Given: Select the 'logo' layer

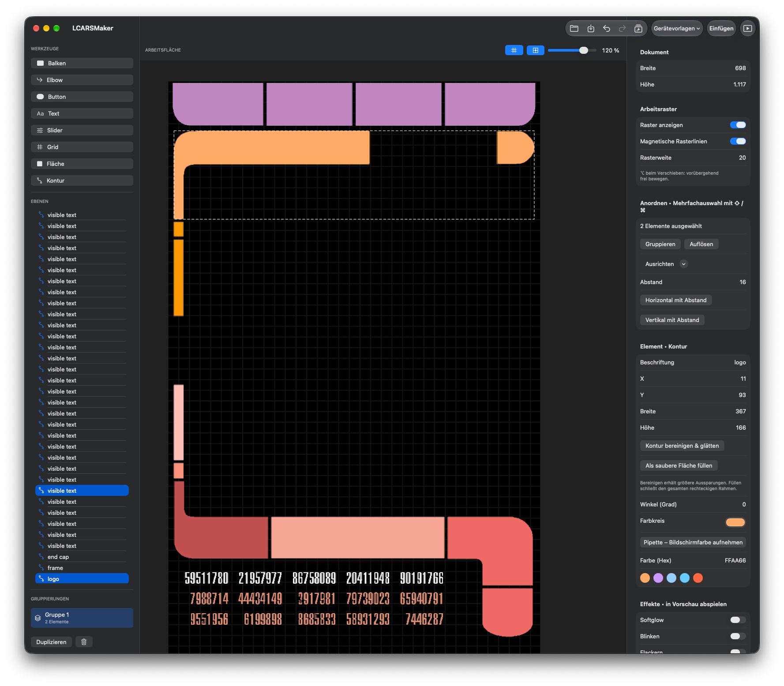Looking at the screenshot, I should tap(82, 579).
